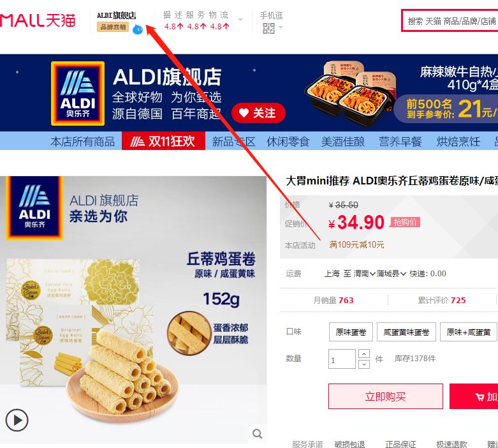Open the 休闲零食 category tab
Image resolution: width=498 pixels, height=448 pixels.
[x=288, y=141]
